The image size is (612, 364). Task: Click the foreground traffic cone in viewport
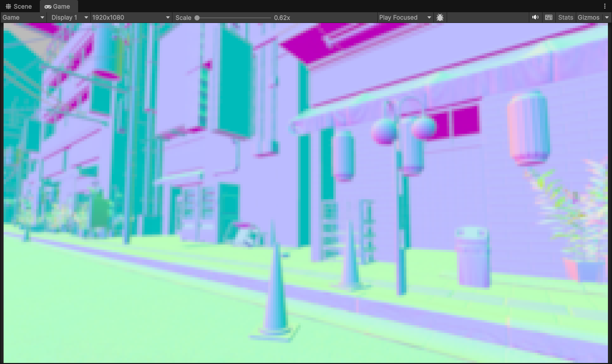coord(276,296)
